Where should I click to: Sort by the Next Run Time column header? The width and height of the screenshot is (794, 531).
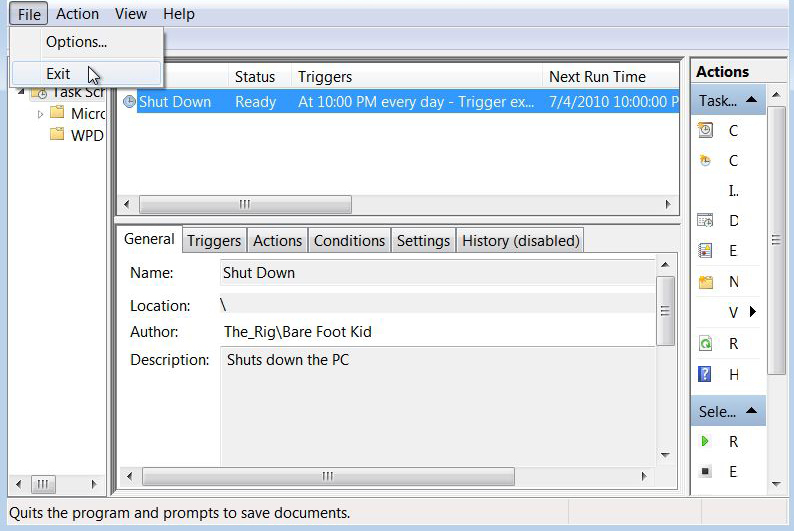coord(610,76)
